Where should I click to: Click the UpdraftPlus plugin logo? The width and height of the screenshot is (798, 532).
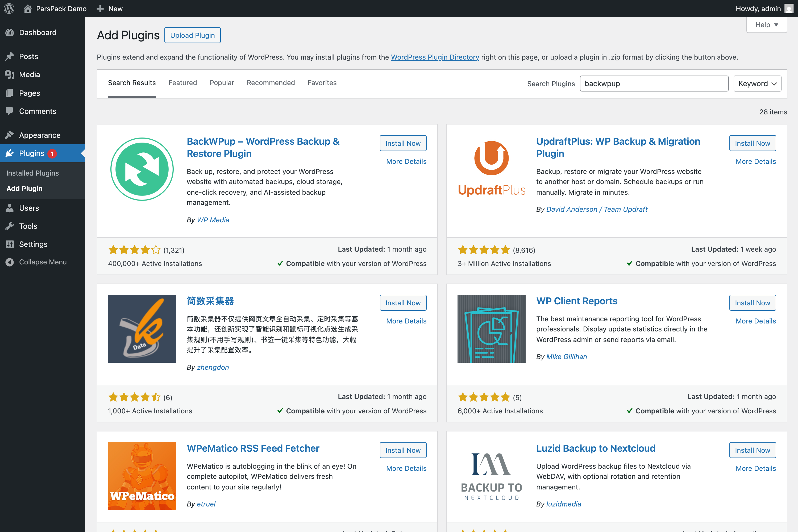pyautogui.click(x=491, y=169)
